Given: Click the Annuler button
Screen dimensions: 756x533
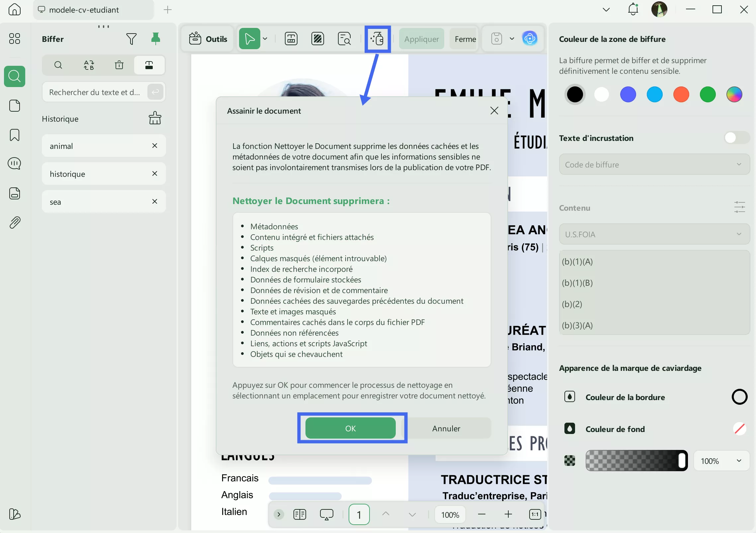Looking at the screenshot, I should point(446,428).
